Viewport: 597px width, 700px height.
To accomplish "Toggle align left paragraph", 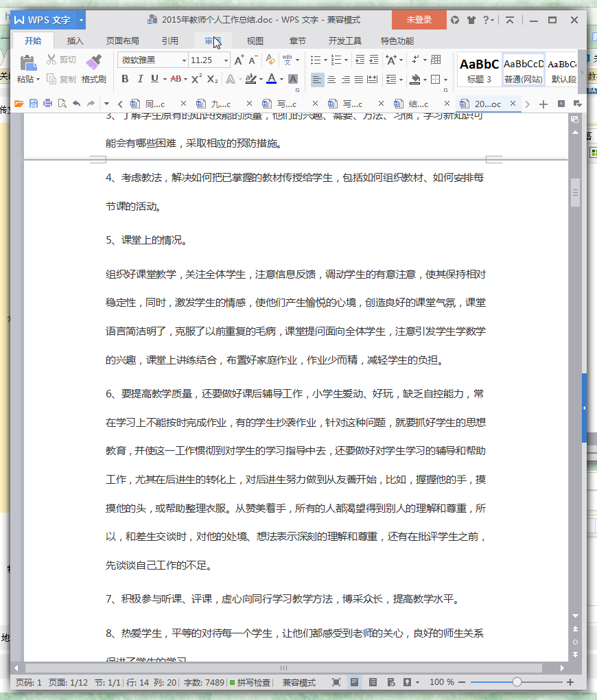I will point(317,80).
